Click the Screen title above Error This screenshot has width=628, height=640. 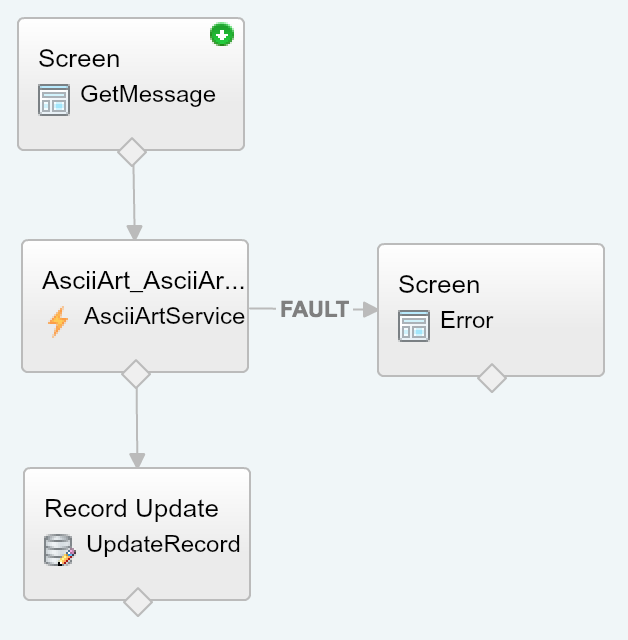(x=439, y=285)
